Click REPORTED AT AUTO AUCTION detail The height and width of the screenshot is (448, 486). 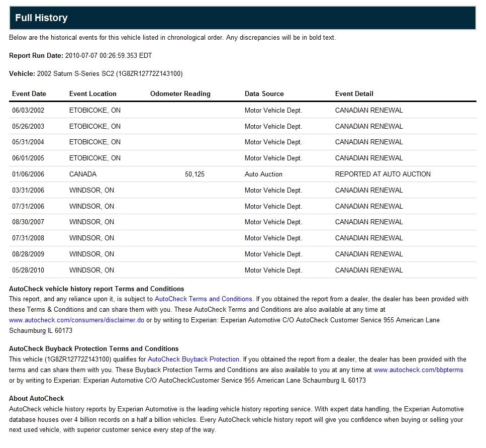(x=383, y=174)
